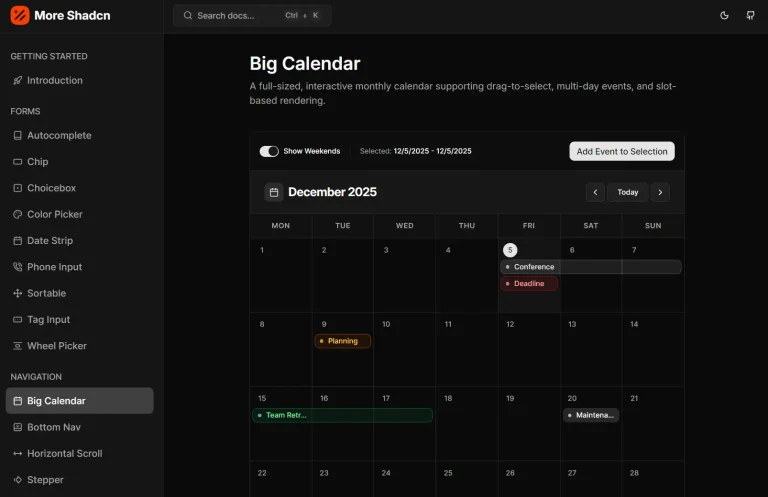768x497 pixels.
Task: Click selected range 12/5/2025 - 12/5/2025 text
Action: (432, 151)
